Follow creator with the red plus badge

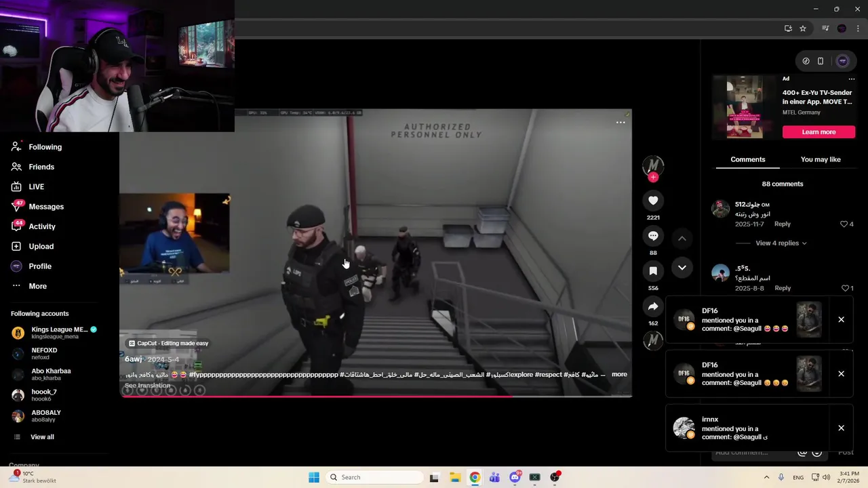[x=653, y=177]
